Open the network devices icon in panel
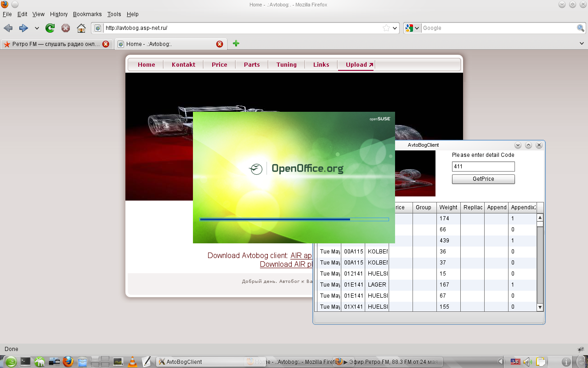 tap(54, 362)
